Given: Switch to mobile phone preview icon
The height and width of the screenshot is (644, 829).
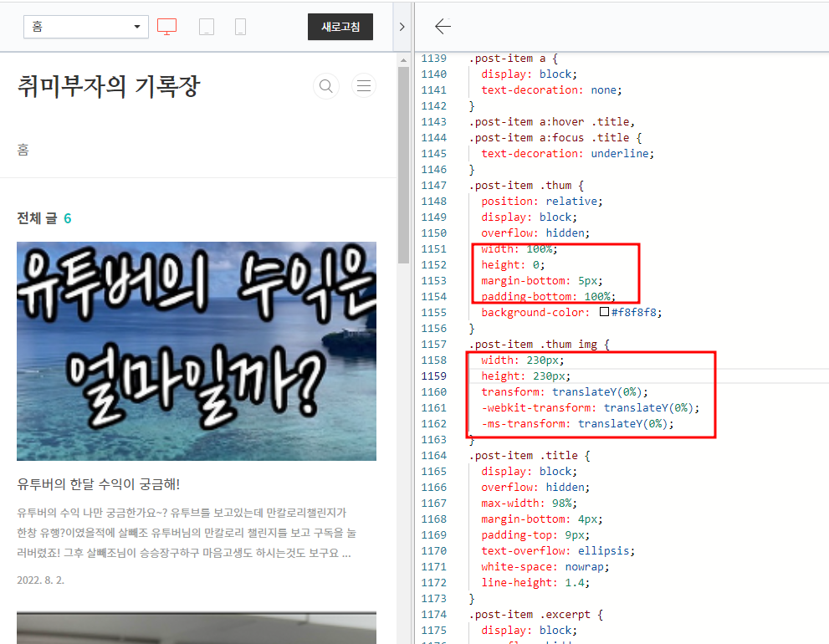Looking at the screenshot, I should coord(240,27).
